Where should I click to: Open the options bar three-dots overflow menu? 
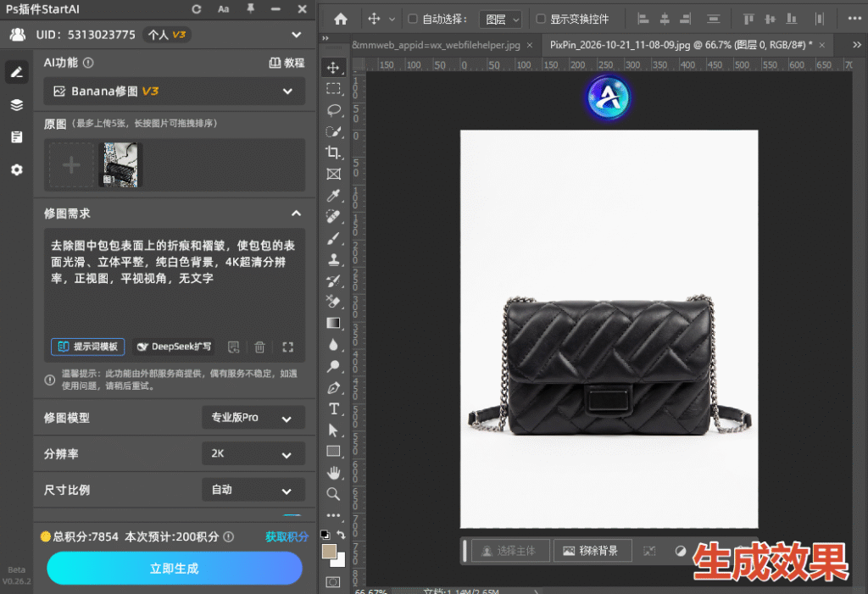(x=854, y=19)
